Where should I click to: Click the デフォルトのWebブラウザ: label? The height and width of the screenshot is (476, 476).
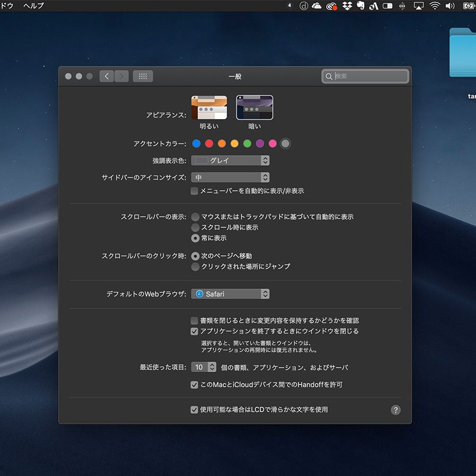point(146,294)
